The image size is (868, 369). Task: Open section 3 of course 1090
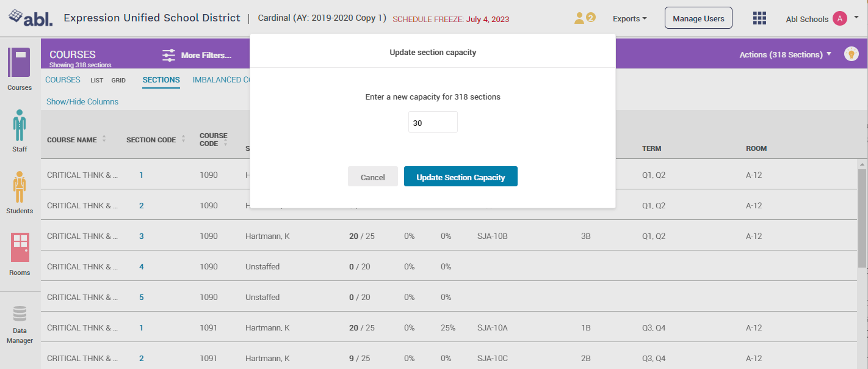coord(141,236)
